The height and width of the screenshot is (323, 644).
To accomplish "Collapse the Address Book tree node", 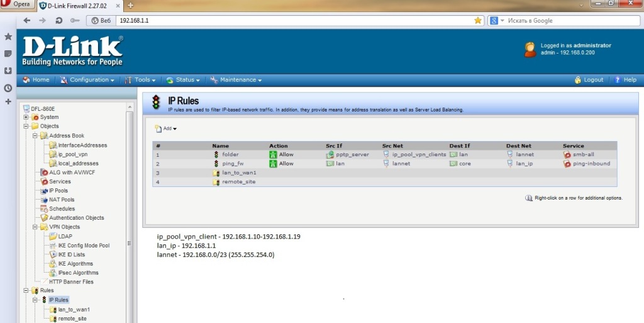I will [35, 135].
